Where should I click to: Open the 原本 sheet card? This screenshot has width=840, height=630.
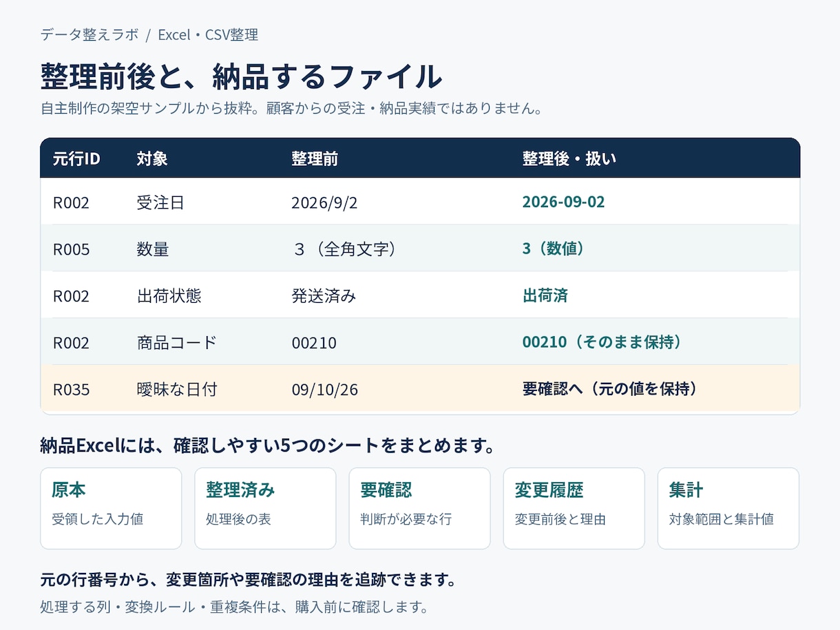click(x=111, y=508)
